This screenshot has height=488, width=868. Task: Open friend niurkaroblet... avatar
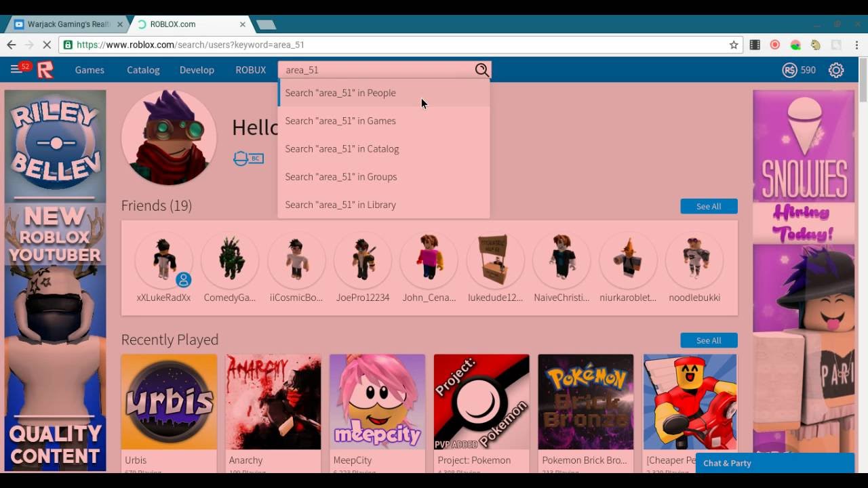coord(628,260)
